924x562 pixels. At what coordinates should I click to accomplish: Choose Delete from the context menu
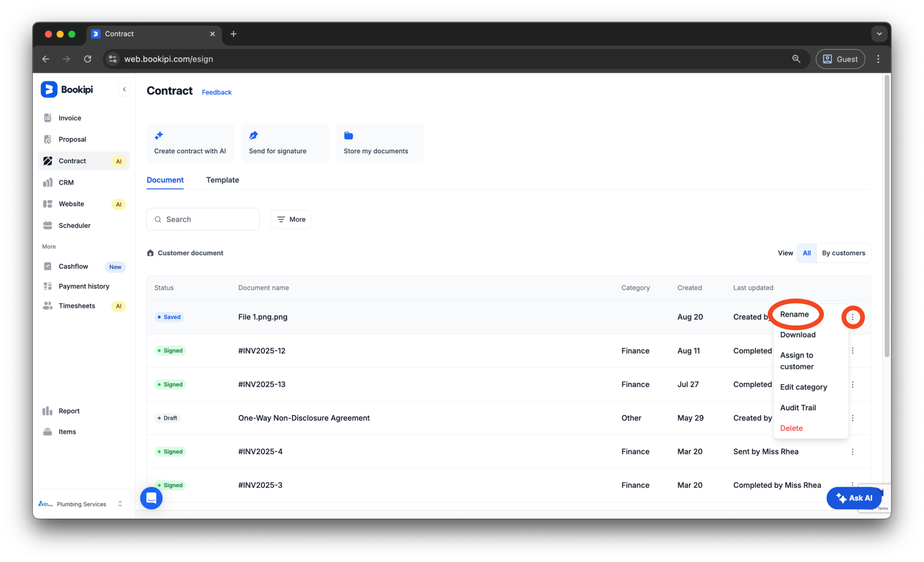[791, 429]
